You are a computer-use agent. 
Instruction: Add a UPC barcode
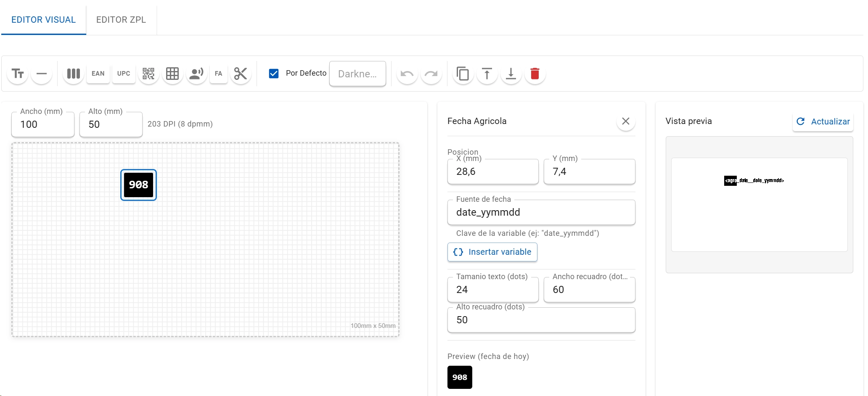click(x=124, y=74)
